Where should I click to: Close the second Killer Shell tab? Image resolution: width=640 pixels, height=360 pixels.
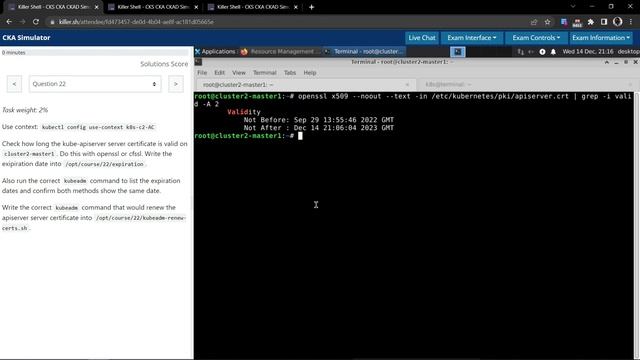196,7
